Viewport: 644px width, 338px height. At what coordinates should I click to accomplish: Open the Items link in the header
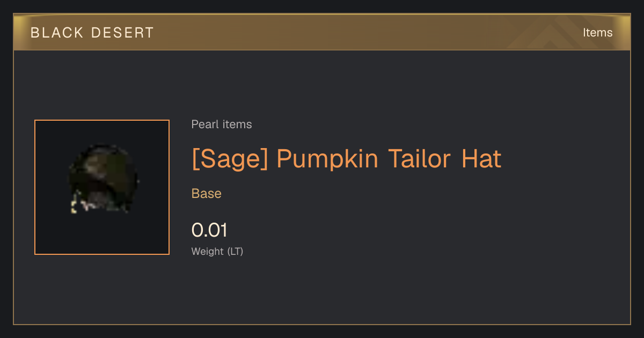(x=597, y=33)
